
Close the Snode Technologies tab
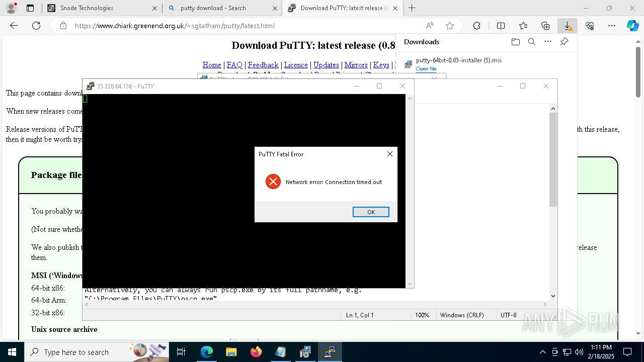click(x=154, y=8)
